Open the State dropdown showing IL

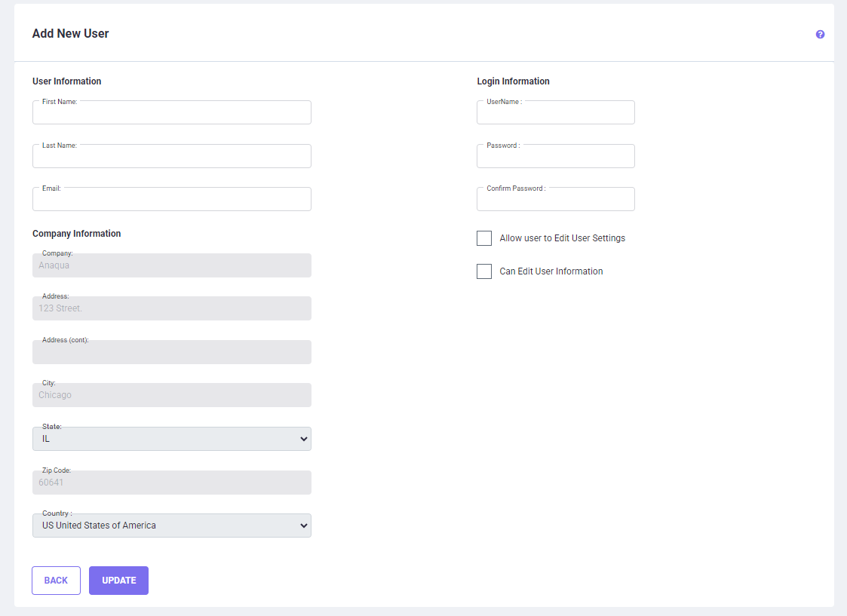pos(172,439)
